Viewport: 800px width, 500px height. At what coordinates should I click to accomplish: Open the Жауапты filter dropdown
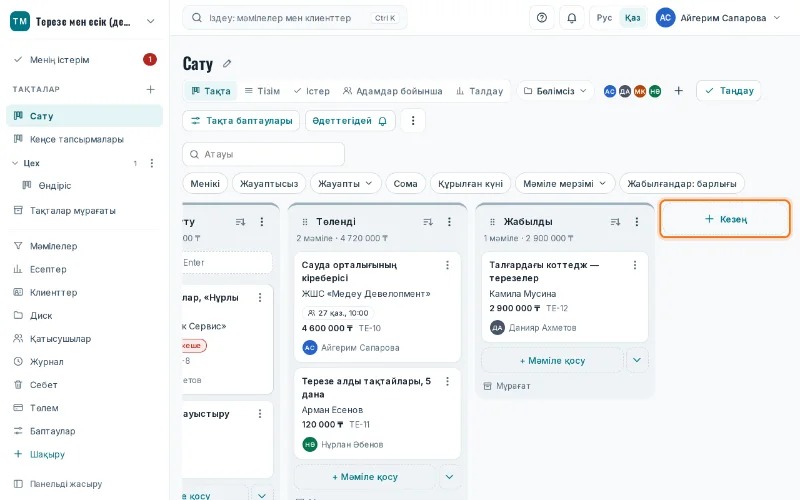pyautogui.click(x=345, y=184)
